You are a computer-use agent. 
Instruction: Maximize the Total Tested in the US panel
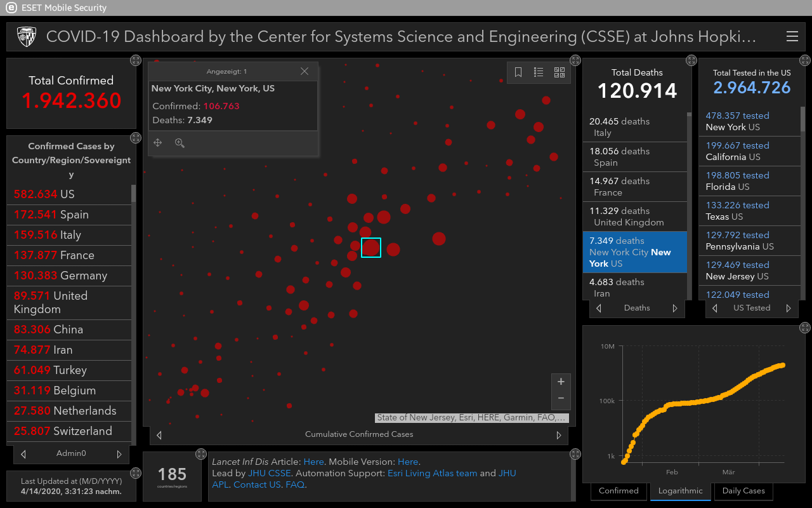pos(805,60)
